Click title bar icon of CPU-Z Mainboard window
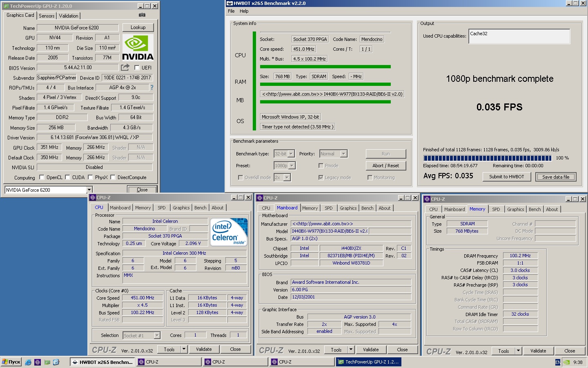 click(260, 198)
